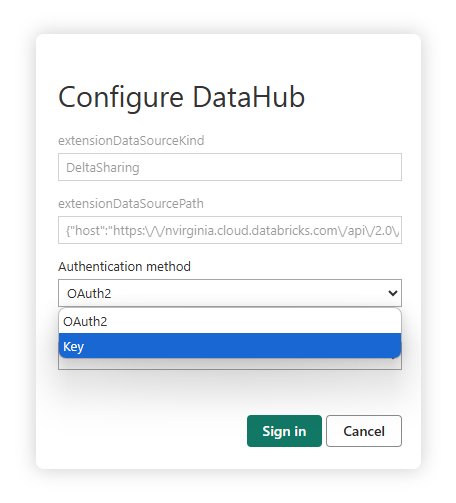
Task: Dismiss the dialog via the Cancel label
Action: (364, 431)
